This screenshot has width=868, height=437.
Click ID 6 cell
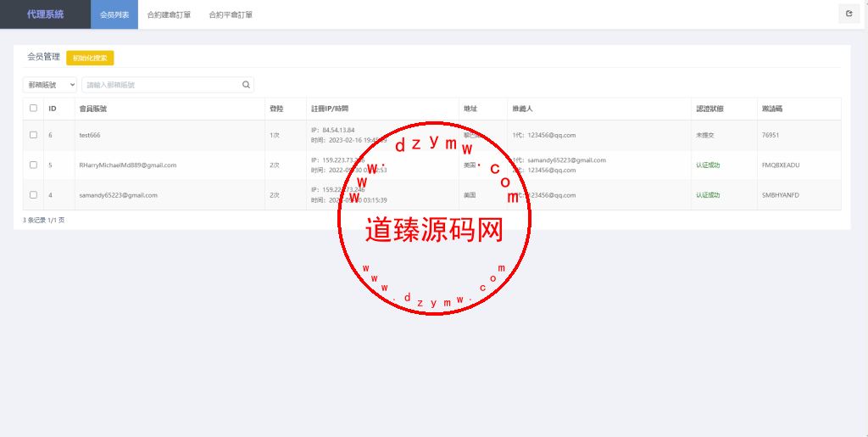(x=50, y=135)
